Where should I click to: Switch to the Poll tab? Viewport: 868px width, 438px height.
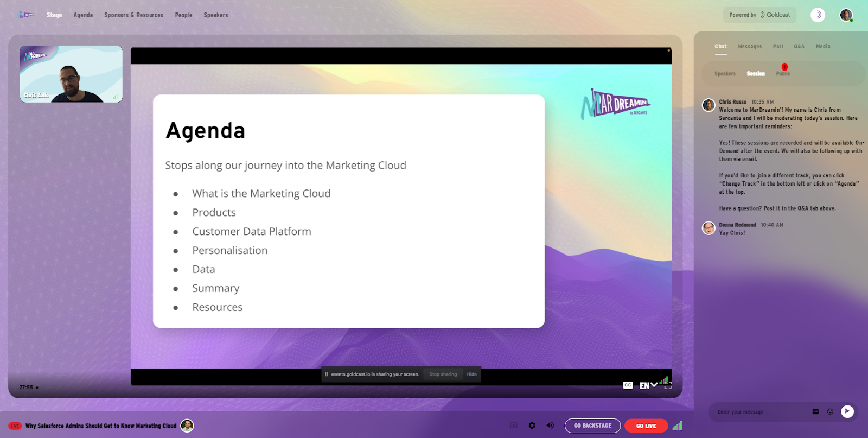(778, 47)
